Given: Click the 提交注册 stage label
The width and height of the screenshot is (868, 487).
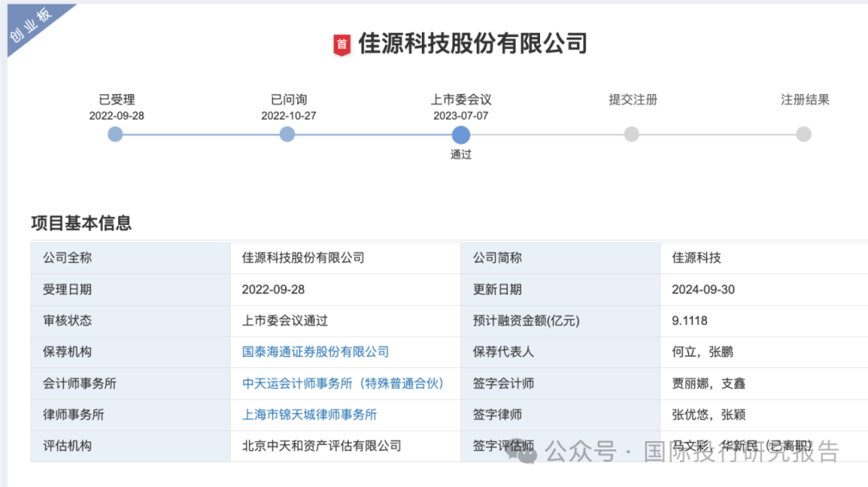Looking at the screenshot, I should [633, 100].
